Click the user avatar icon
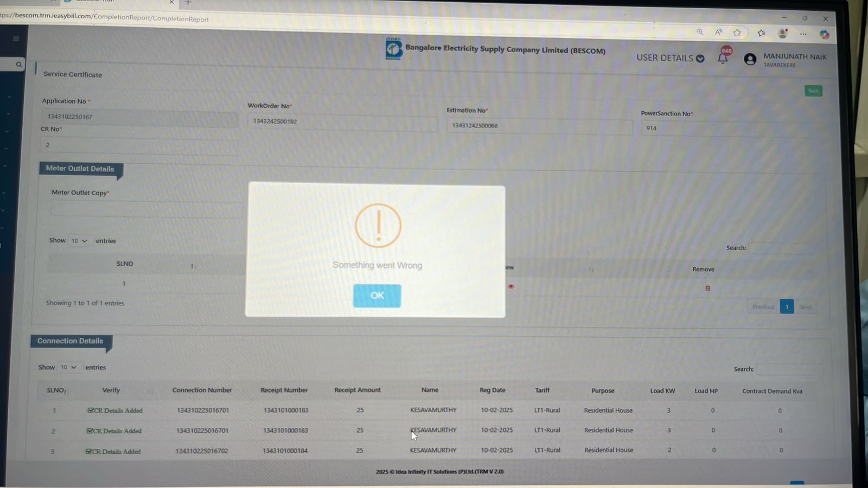868x488 pixels. coord(750,59)
